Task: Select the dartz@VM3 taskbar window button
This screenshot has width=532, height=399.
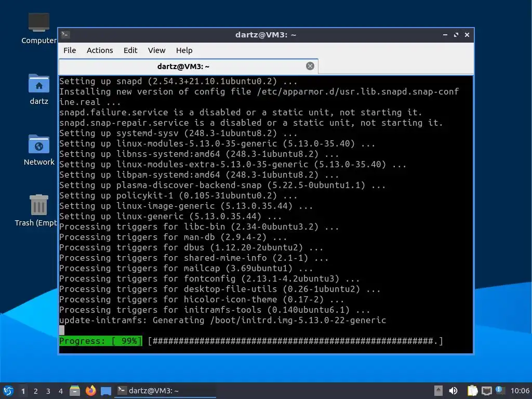Action: click(x=165, y=391)
